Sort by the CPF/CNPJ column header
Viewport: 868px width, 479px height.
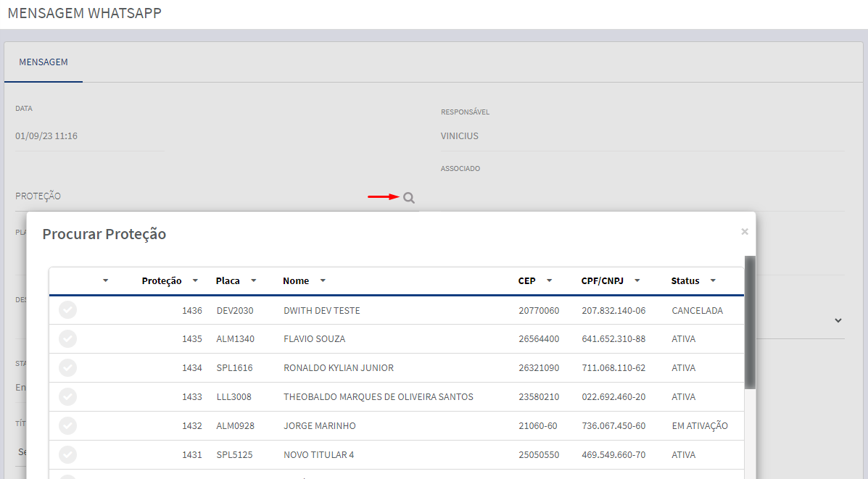click(603, 280)
